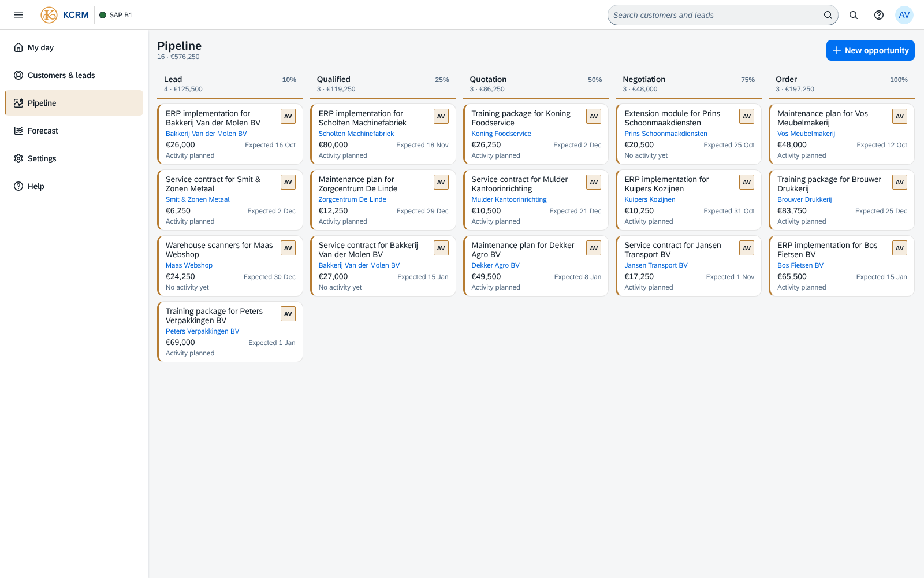
Task: Open Mulder Kantoorinrichting customer link
Action: [509, 199]
